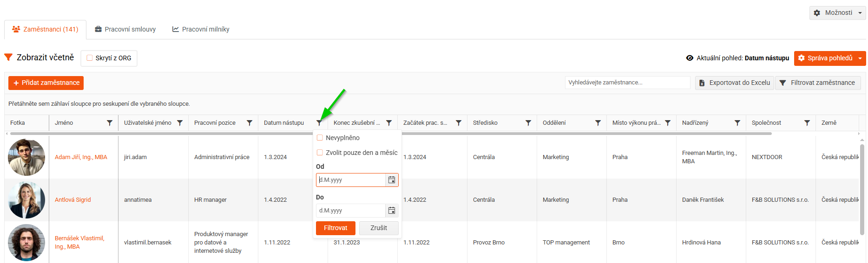Image resolution: width=868 pixels, height=263 pixels.
Task: Open the Pracovní smlouvy tab
Action: point(125,29)
